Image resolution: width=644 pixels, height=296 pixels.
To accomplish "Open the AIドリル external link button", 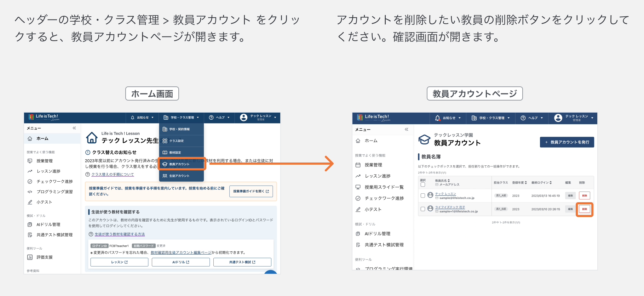I will pyautogui.click(x=181, y=262).
